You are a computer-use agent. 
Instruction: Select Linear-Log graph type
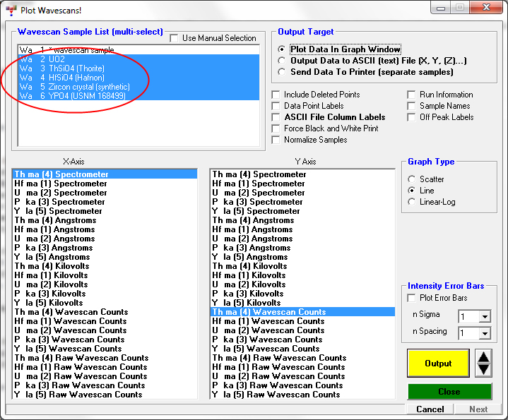point(412,202)
